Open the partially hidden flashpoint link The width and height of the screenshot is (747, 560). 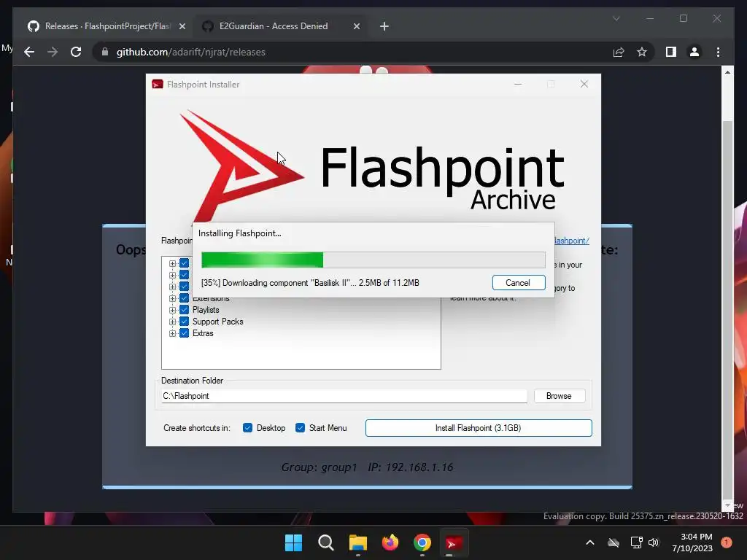click(572, 241)
